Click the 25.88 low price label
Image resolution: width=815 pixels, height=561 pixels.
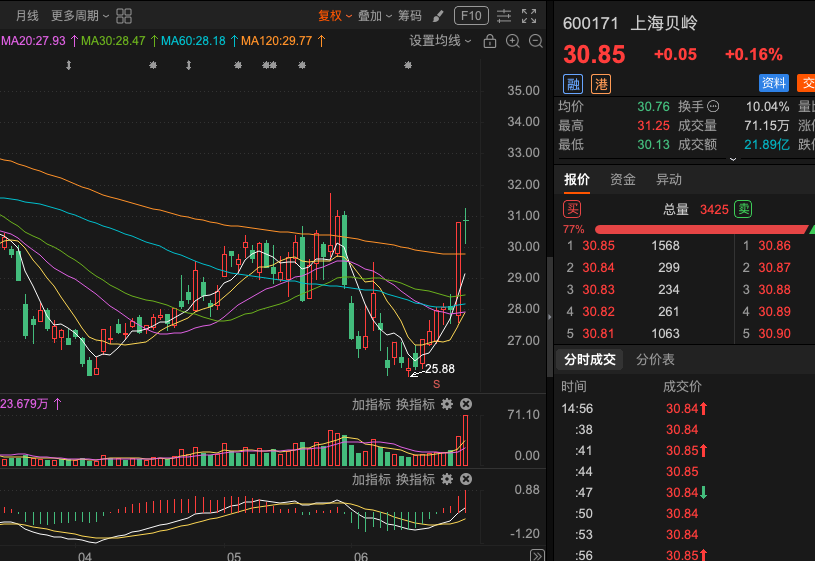click(x=440, y=369)
